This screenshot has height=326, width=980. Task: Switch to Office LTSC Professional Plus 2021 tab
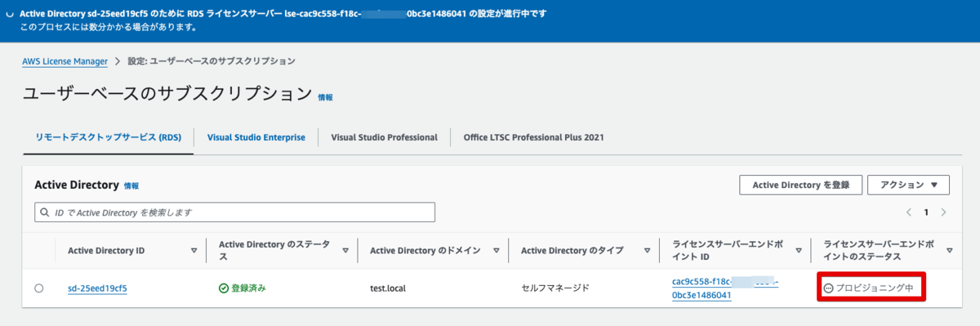click(x=533, y=137)
